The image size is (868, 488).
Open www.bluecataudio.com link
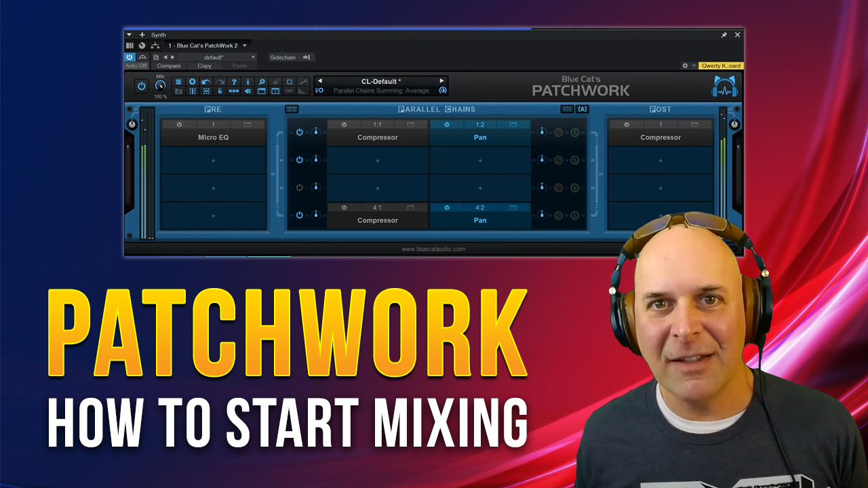433,249
